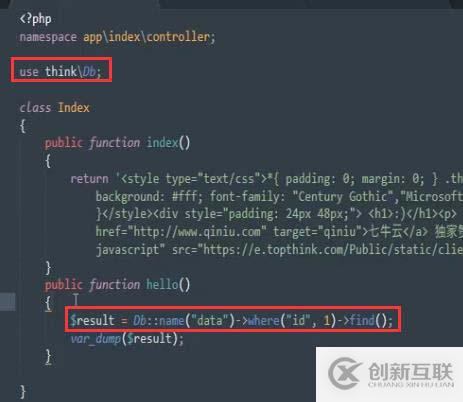The height and width of the screenshot is (402, 463).
Task: Click the https://e.topthink.com script URL
Action: pos(332,249)
